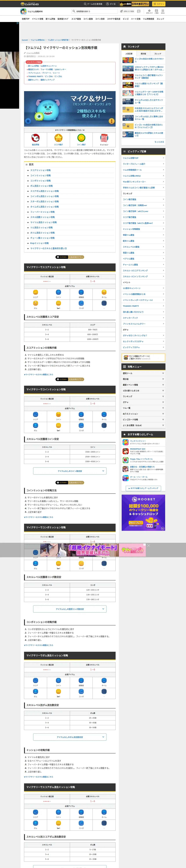Click the ログイン button
186x868 pixels.
[158, 4]
